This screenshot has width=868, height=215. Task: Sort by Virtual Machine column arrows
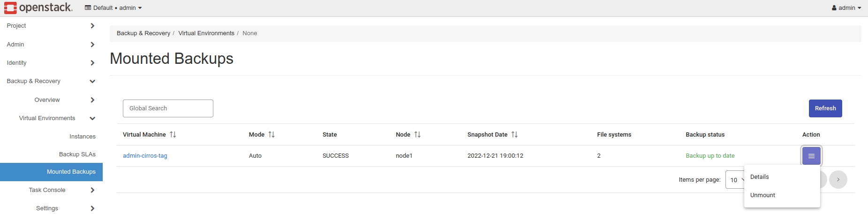(x=173, y=135)
